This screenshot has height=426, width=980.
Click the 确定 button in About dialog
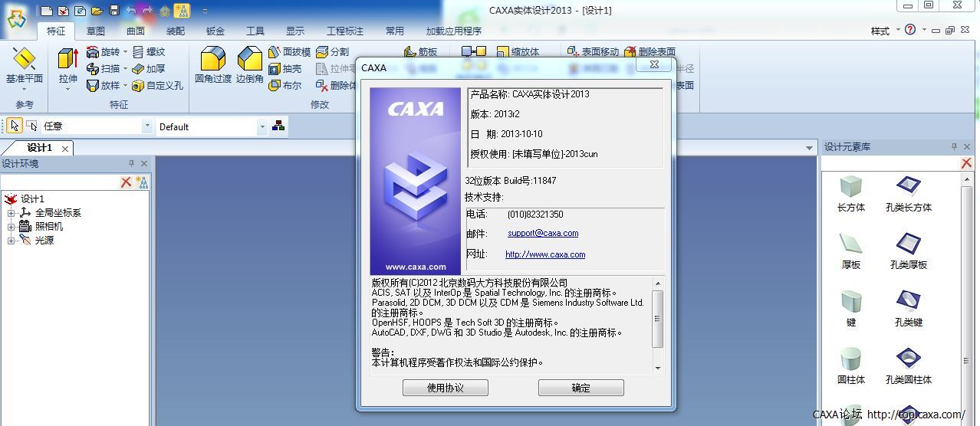tap(581, 388)
